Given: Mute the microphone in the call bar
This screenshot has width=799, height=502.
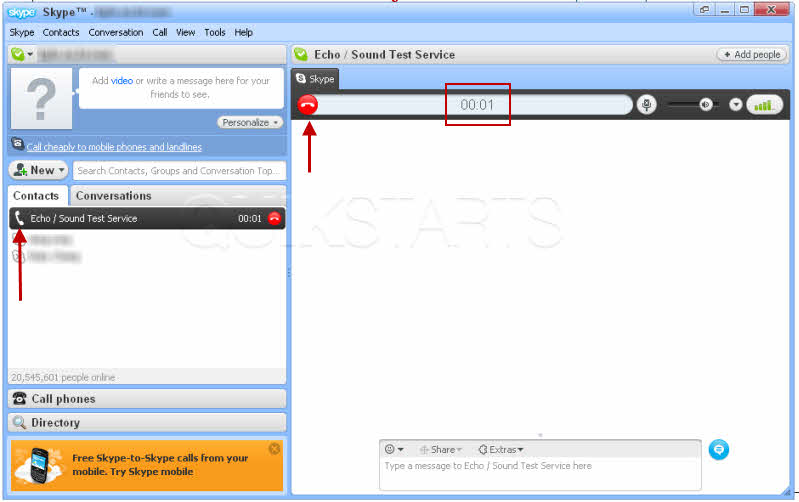Looking at the screenshot, I should (x=647, y=104).
